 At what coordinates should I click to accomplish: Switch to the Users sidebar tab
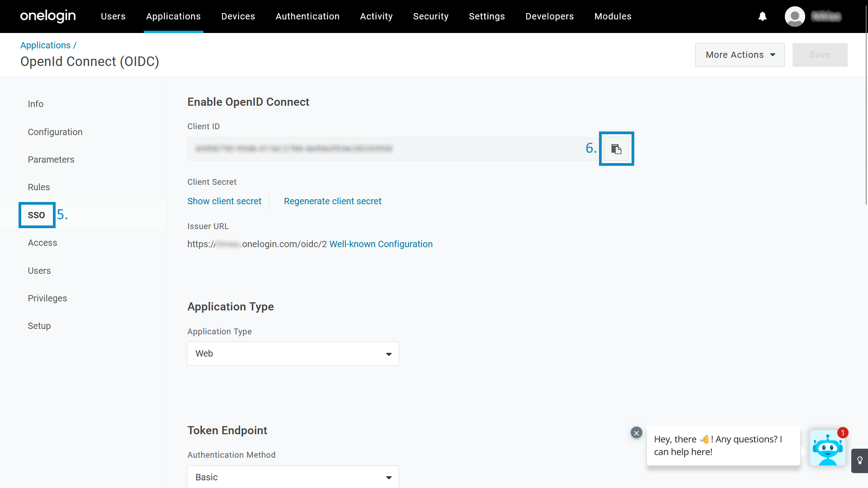pyautogui.click(x=39, y=271)
